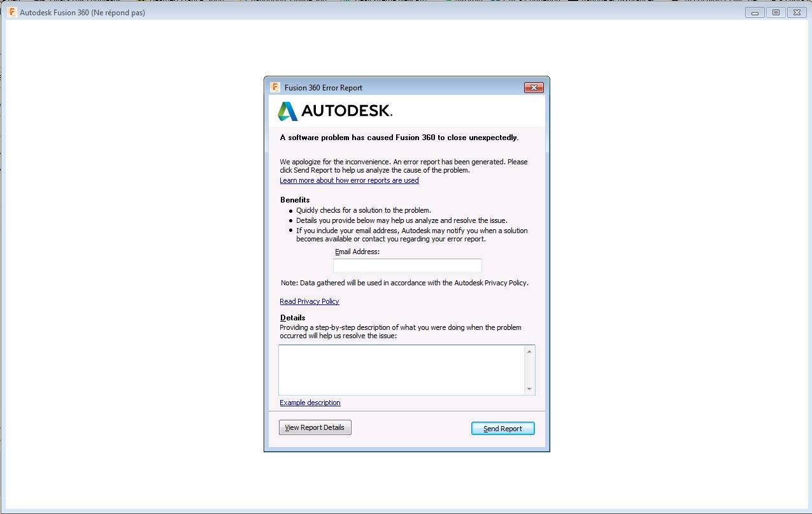
Task: Click the Details box scroll-up arrow
Action: coord(529,351)
